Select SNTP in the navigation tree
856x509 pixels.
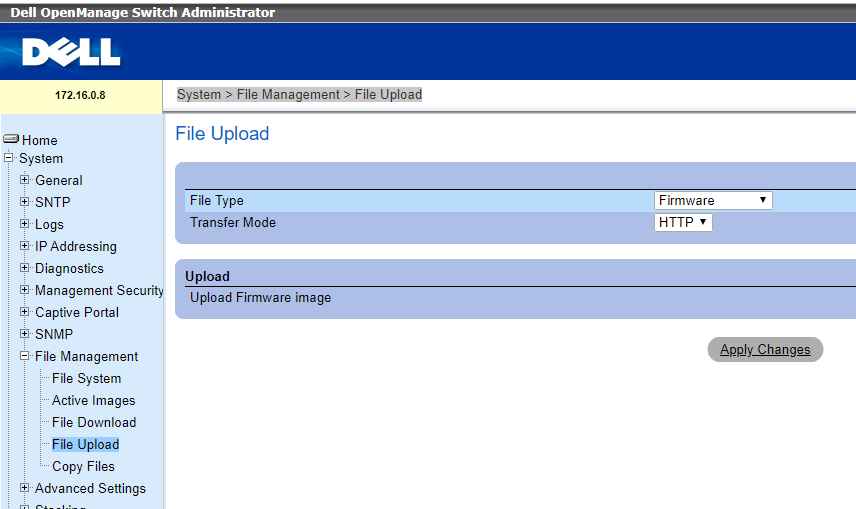53,202
